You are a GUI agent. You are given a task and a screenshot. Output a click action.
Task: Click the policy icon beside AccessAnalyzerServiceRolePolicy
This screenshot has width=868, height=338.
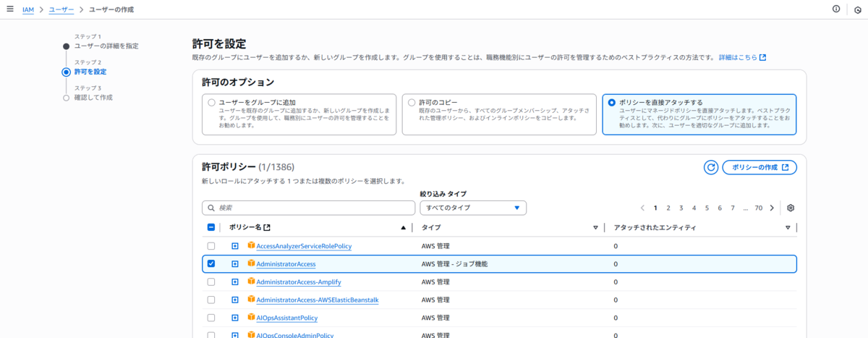252,245
